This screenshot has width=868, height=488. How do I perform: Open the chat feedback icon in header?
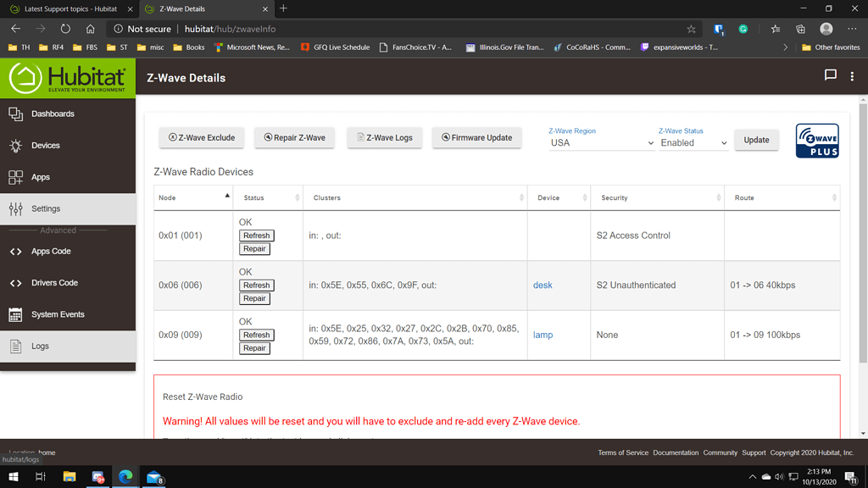coord(831,75)
